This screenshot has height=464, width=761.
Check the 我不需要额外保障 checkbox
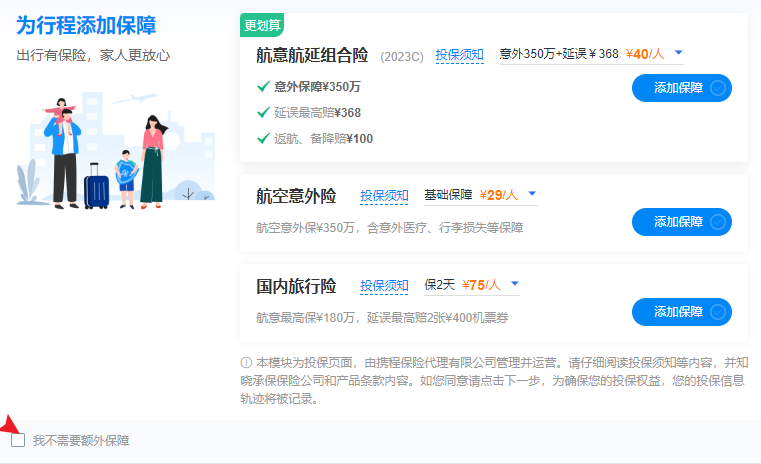[18, 440]
